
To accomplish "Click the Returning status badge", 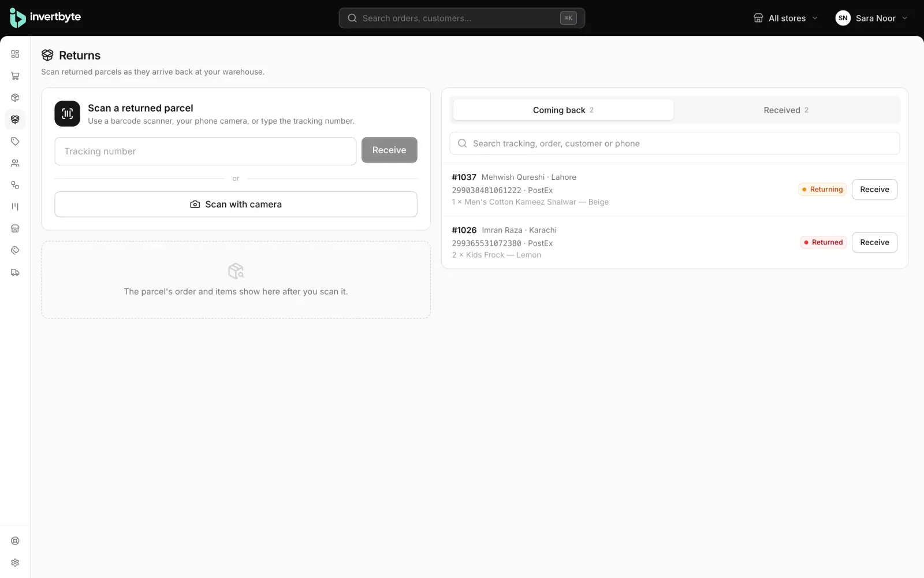I will click(822, 190).
